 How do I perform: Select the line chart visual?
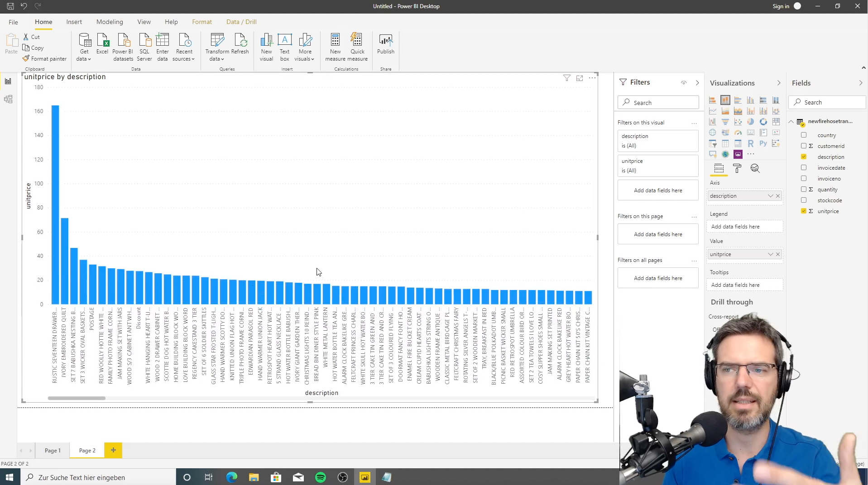click(x=712, y=111)
